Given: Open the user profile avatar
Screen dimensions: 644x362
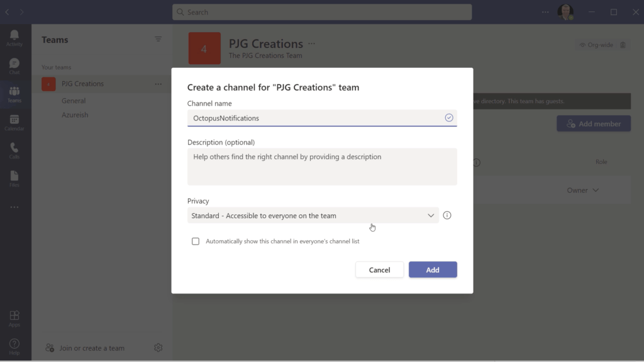Looking at the screenshot, I should click(x=565, y=12).
